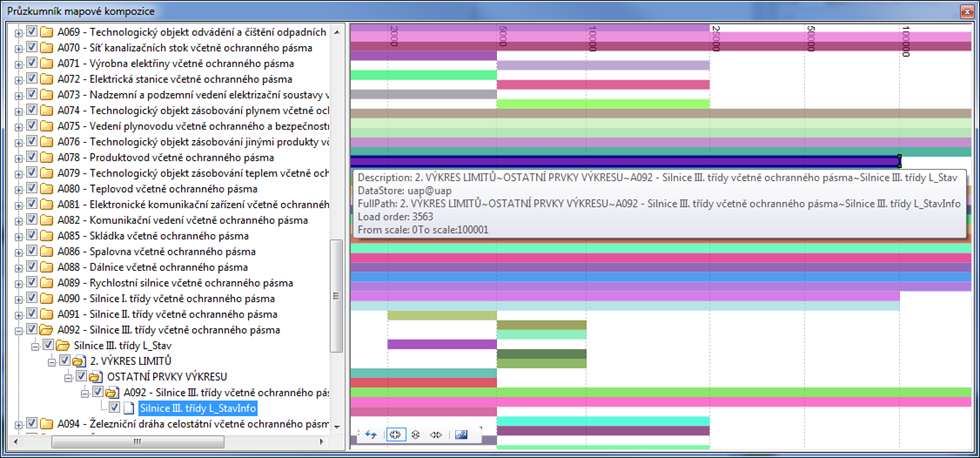Expand the A094 Železniční dráha node
The height and width of the screenshot is (458, 980).
pyautogui.click(x=17, y=424)
